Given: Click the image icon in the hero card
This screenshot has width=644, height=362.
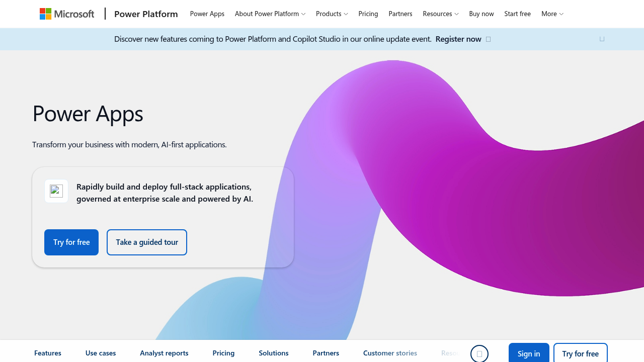Looking at the screenshot, I should pyautogui.click(x=56, y=191).
